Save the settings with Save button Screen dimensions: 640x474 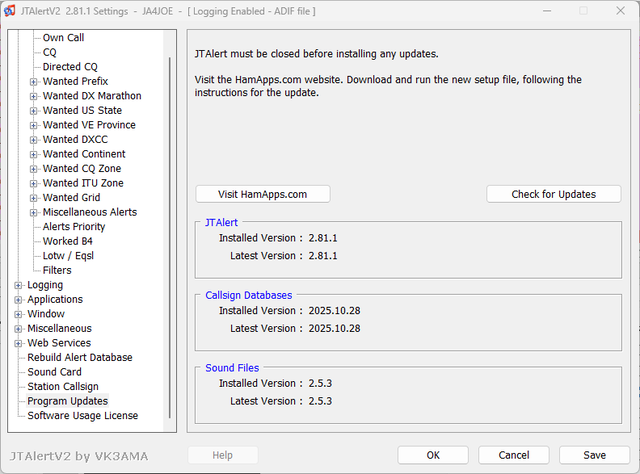pos(594,455)
